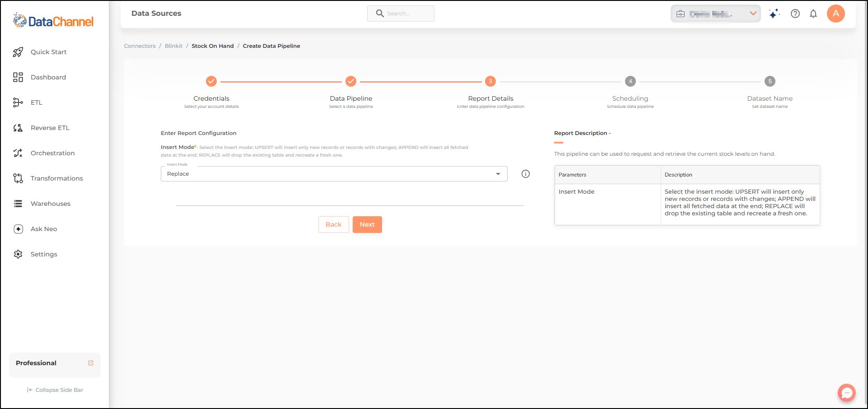Open the Stock On Hand breadcrumb
The height and width of the screenshot is (409, 868).
[x=213, y=46]
